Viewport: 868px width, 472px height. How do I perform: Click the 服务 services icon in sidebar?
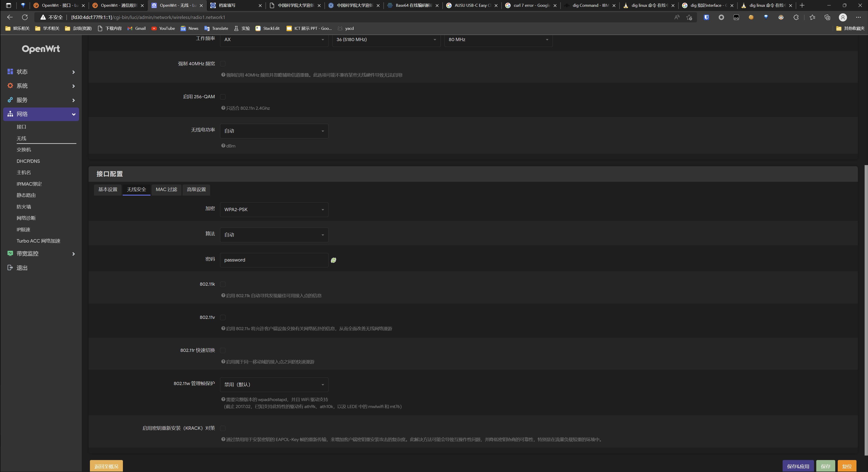click(x=10, y=100)
